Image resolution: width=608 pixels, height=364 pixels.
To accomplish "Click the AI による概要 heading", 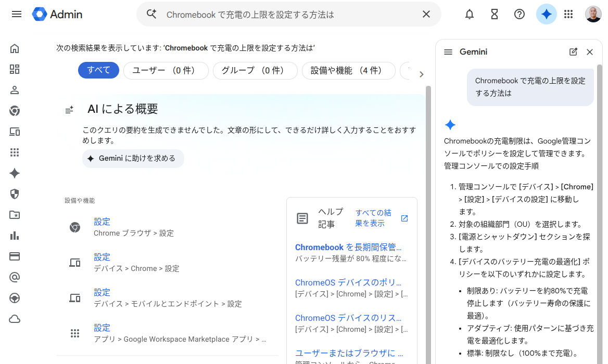I will [x=122, y=109].
